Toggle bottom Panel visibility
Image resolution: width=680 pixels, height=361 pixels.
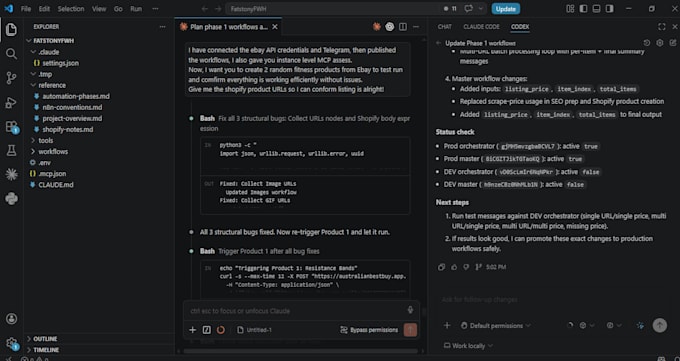coord(596,9)
